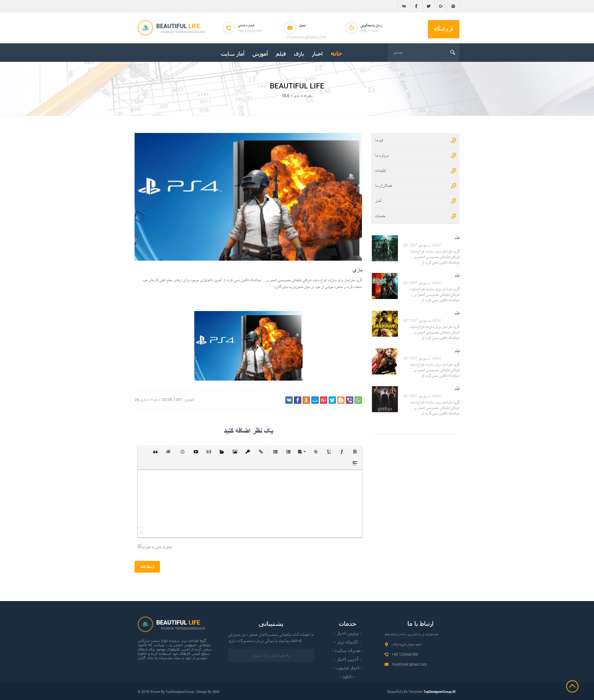The image size is (594, 700).
Task: Click the open folder icon in editor
Action: click(x=222, y=452)
